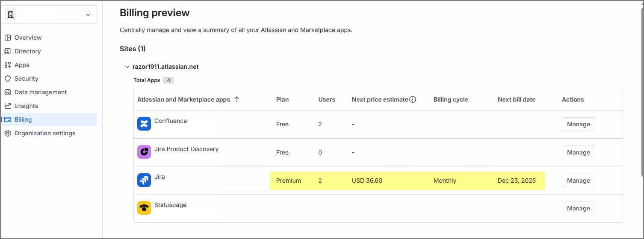The image size is (644, 239).
Task: Open Data management section
Action: (40, 92)
